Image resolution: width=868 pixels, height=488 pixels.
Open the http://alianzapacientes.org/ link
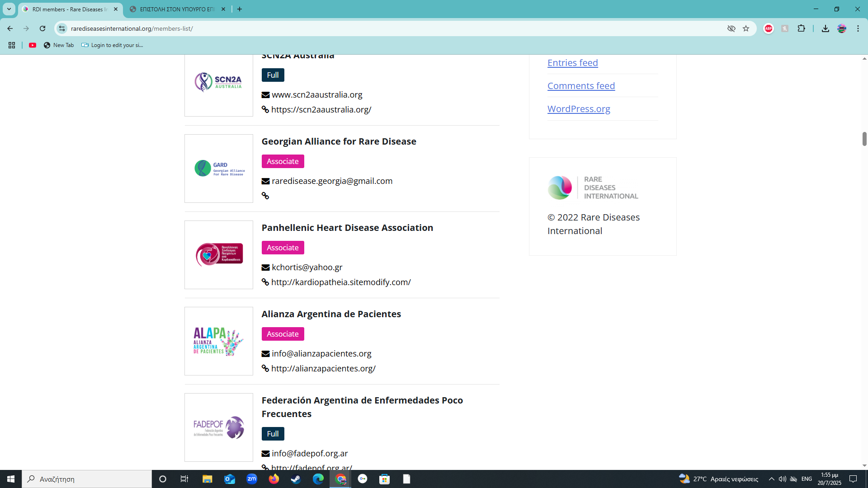tap(323, 369)
